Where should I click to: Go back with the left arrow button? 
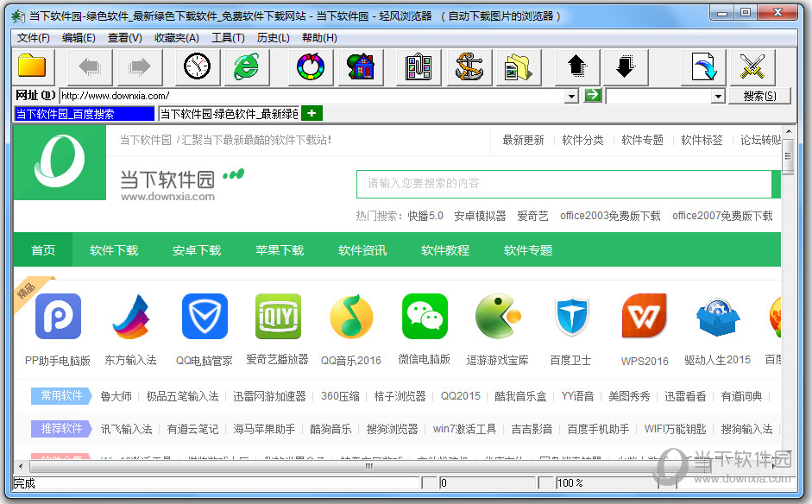pyautogui.click(x=90, y=66)
